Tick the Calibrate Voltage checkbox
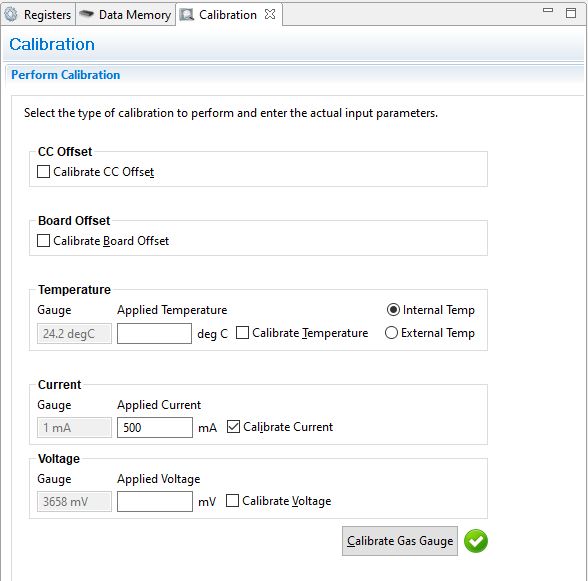 coord(232,500)
